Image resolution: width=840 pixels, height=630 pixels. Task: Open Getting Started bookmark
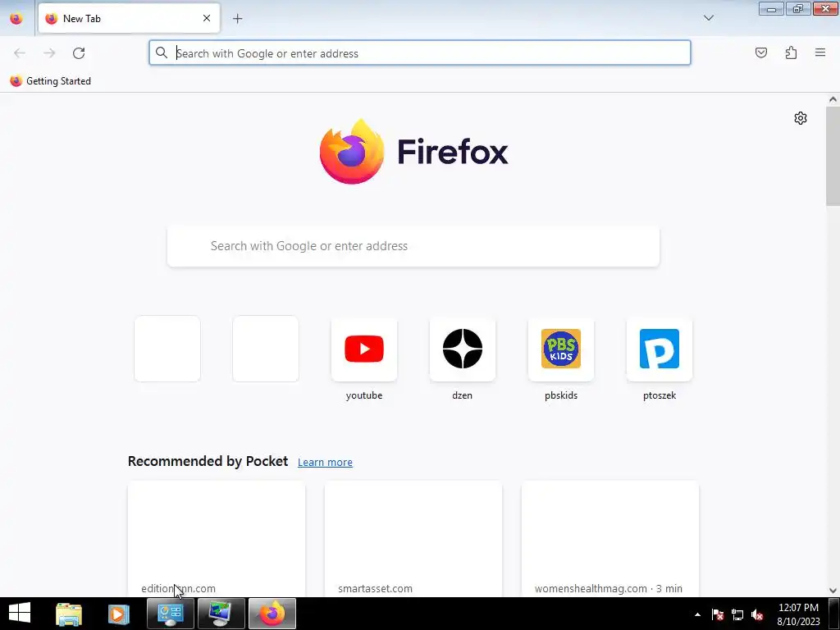(x=50, y=81)
